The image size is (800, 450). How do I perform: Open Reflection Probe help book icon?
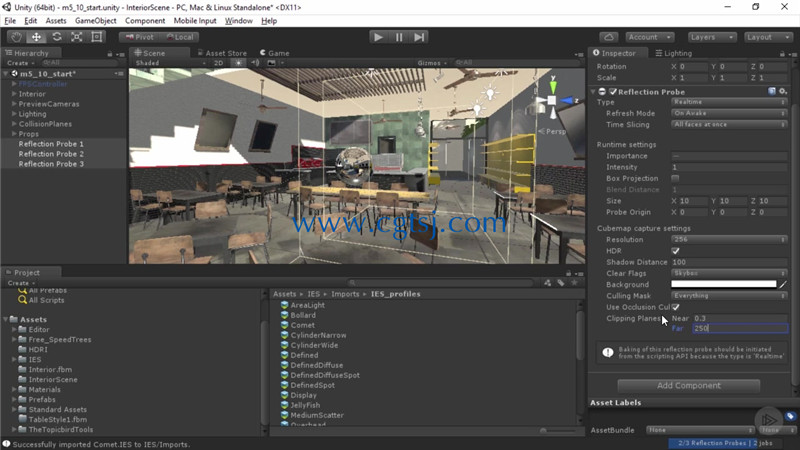click(x=771, y=91)
